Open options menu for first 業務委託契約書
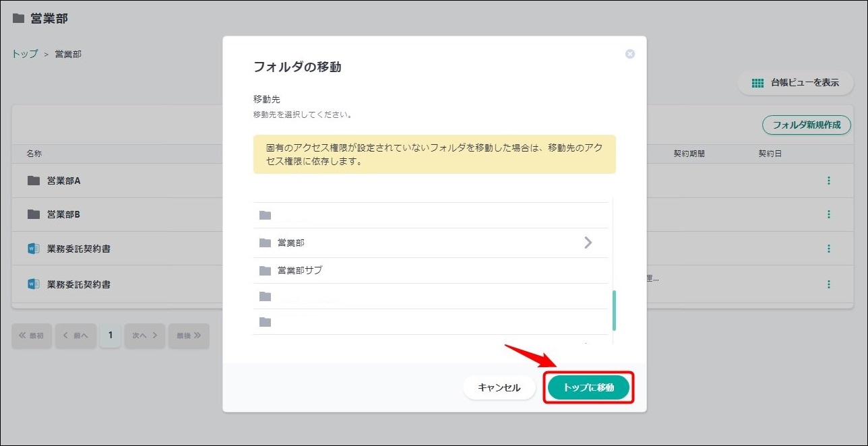 pos(829,249)
